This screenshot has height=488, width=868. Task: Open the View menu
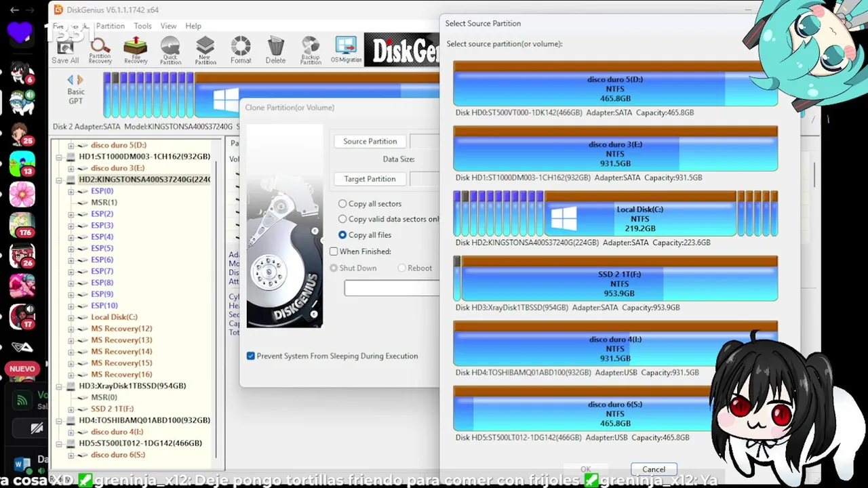pyautogui.click(x=168, y=26)
